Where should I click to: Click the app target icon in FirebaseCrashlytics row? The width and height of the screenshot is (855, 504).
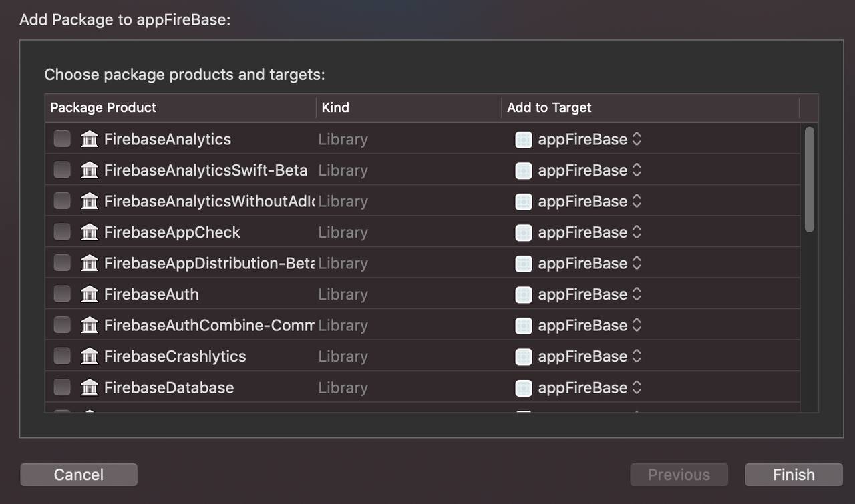524,356
